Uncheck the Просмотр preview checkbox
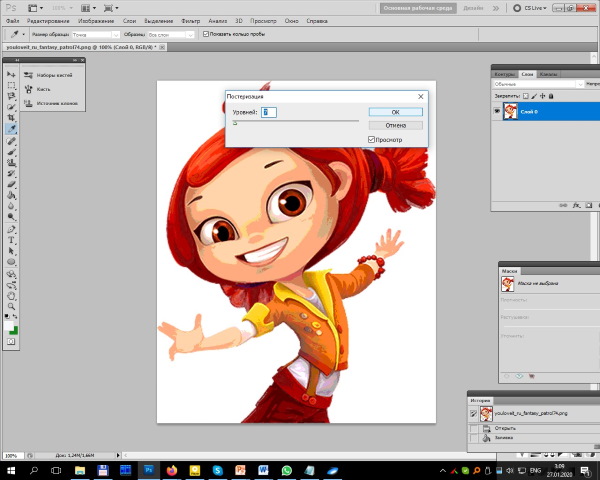The width and height of the screenshot is (600, 480). [x=371, y=139]
